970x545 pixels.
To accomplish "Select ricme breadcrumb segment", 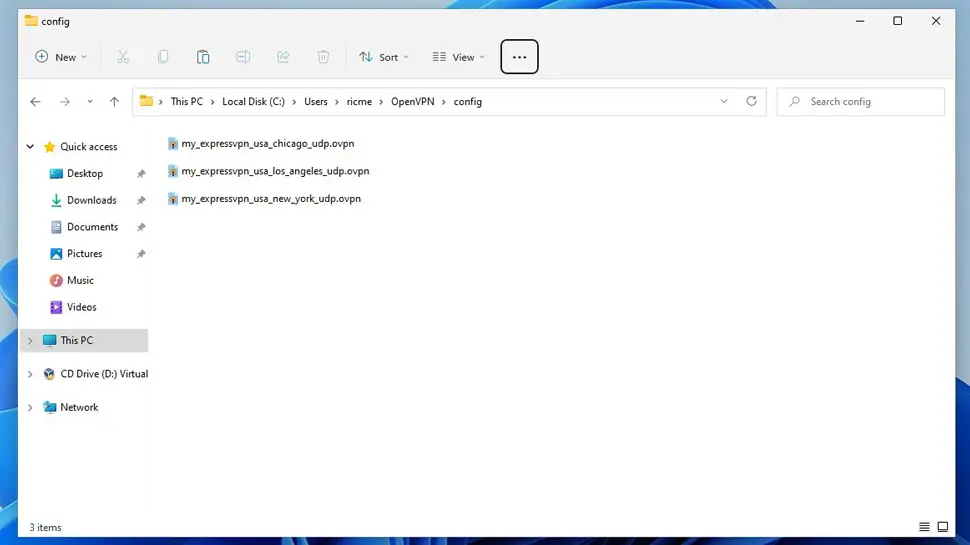I will point(359,101).
